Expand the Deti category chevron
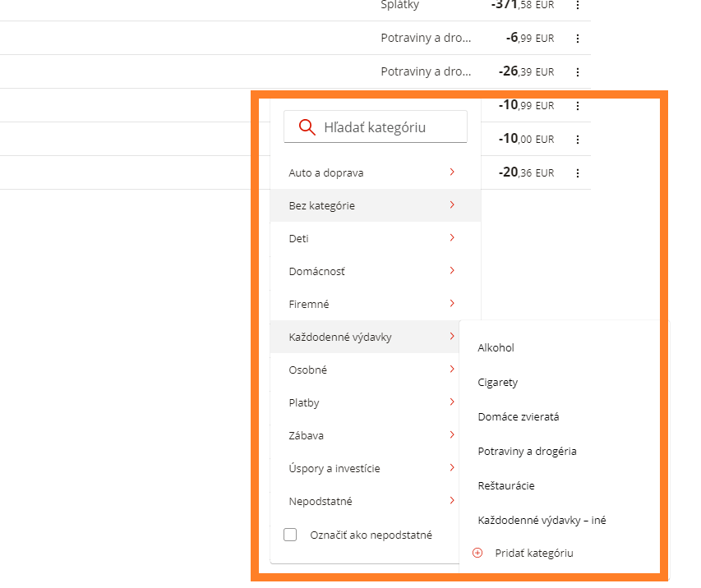Viewport: 701px width, 588px height. click(452, 237)
